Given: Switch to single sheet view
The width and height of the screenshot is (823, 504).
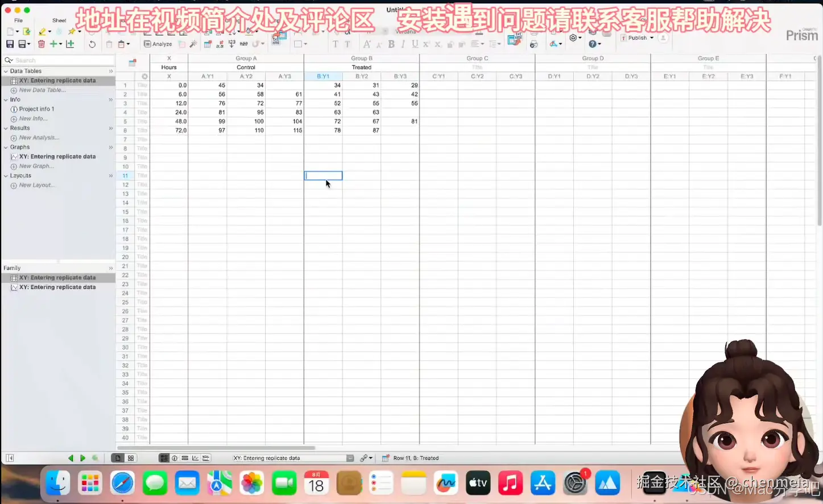Looking at the screenshot, I should tap(118, 458).
